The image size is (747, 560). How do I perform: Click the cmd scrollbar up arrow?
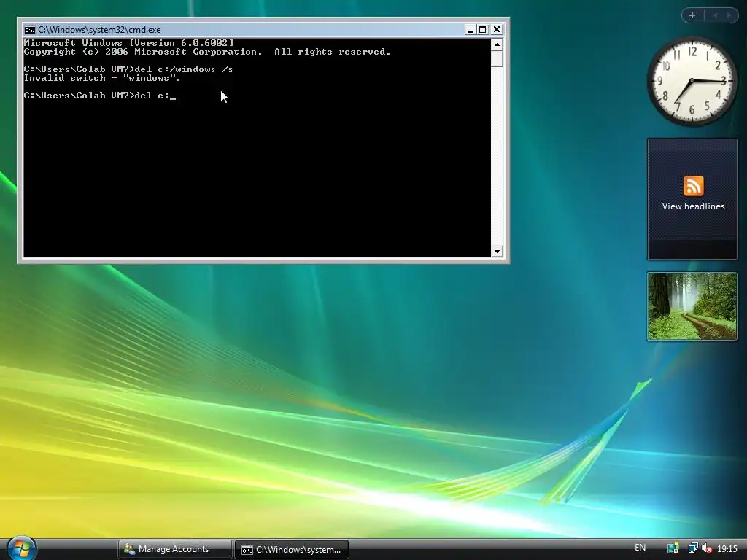[497, 44]
